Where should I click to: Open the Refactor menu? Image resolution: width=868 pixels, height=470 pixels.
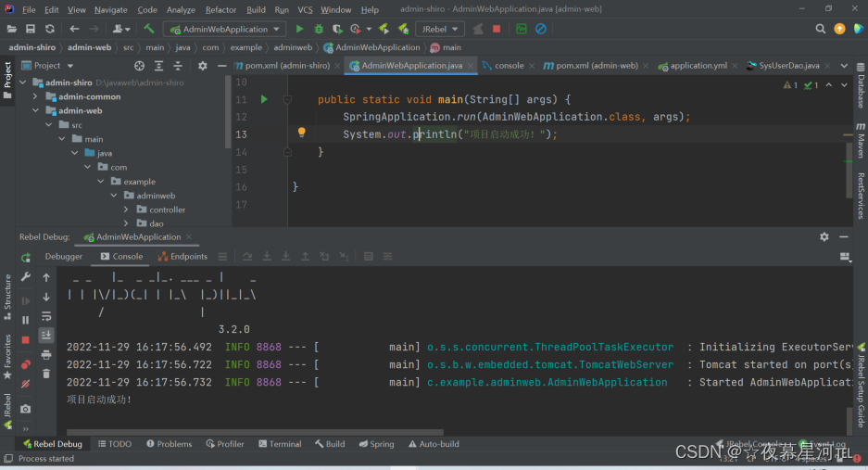tap(220, 9)
